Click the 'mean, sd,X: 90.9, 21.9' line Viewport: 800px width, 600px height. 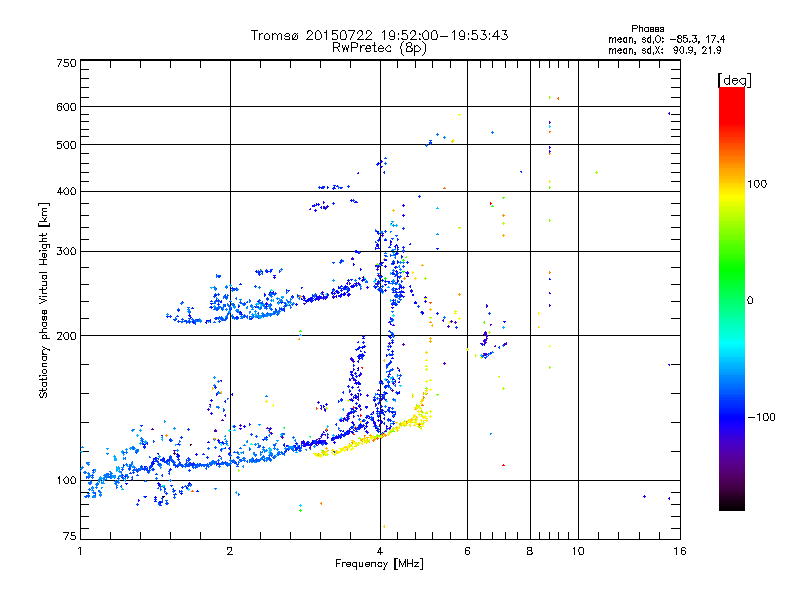pyautogui.click(x=664, y=50)
